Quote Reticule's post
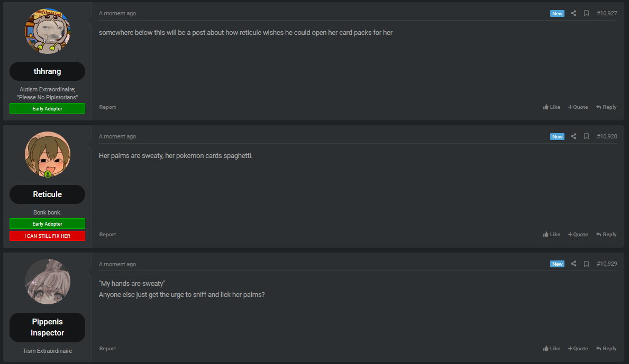This screenshot has height=364, width=629. pos(578,234)
